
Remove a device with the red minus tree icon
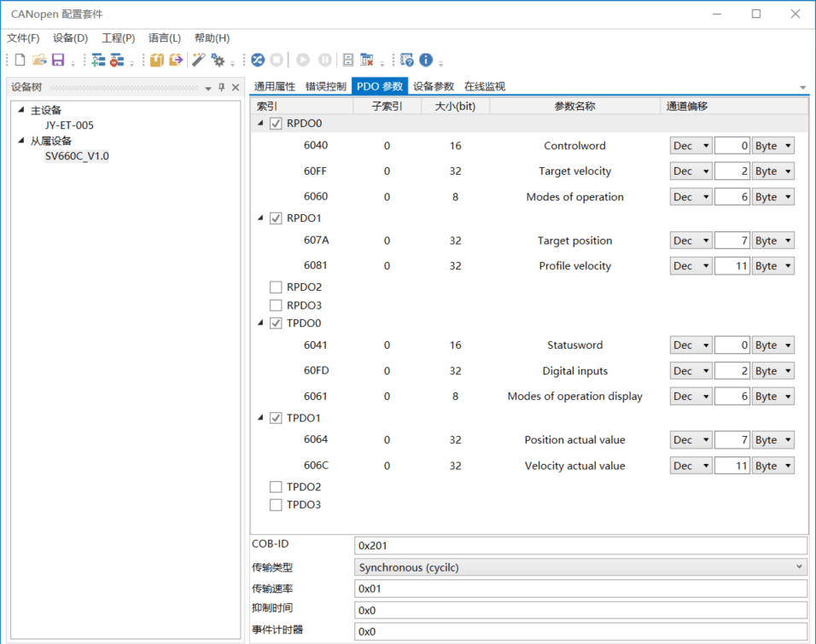coord(117,60)
